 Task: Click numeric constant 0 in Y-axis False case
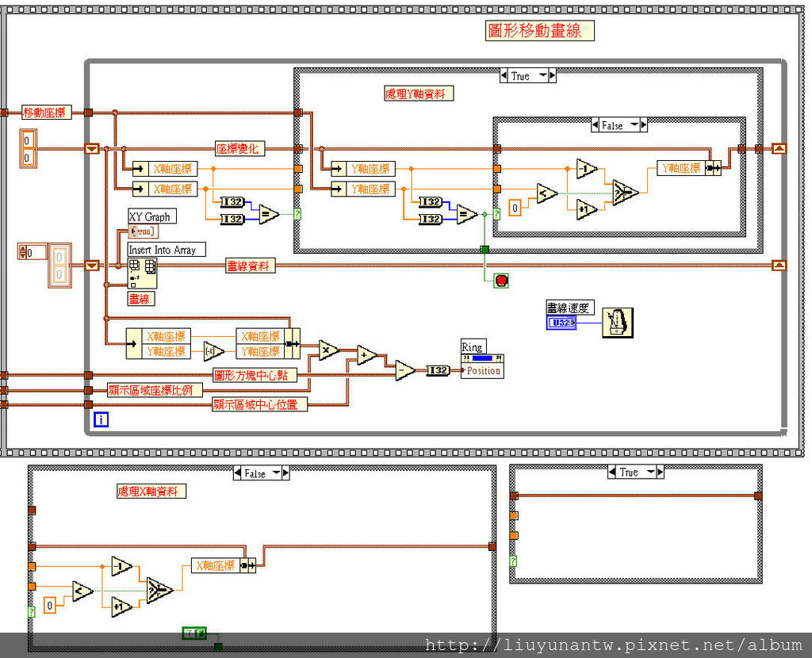(515, 208)
